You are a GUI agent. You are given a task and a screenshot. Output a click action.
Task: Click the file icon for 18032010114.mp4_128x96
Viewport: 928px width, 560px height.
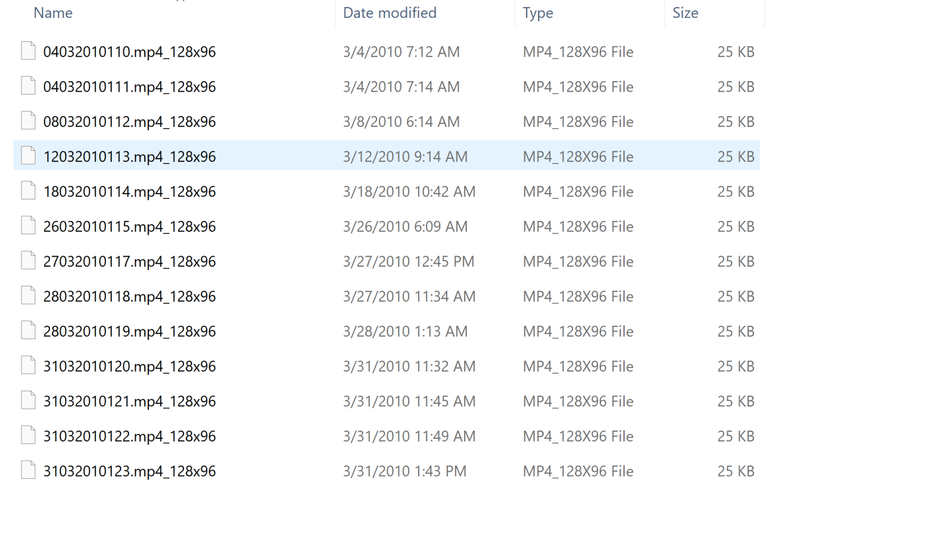pyautogui.click(x=28, y=191)
